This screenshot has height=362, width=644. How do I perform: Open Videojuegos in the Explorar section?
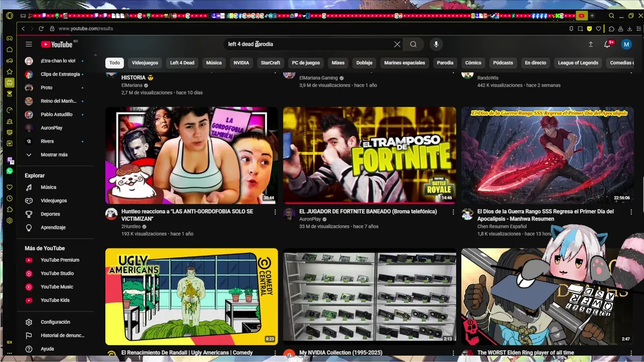53,201
